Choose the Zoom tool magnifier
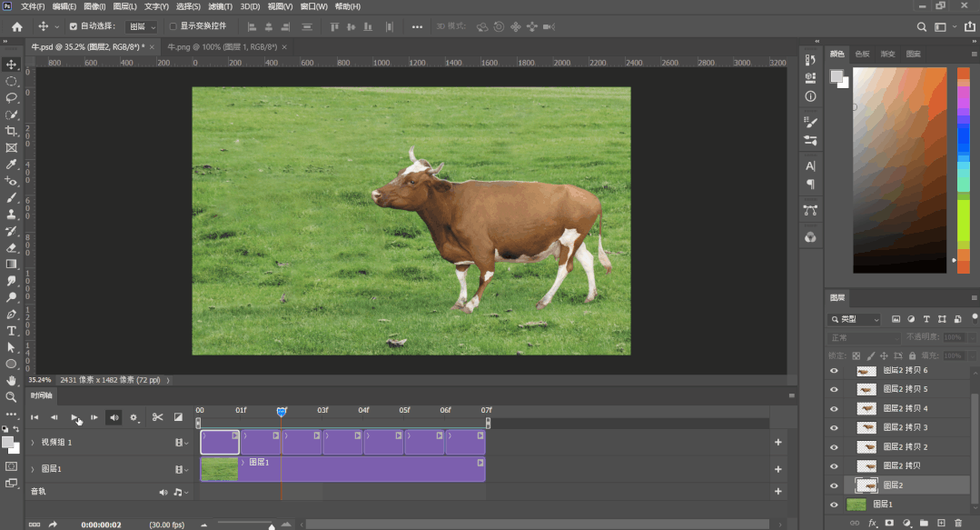 (12, 397)
